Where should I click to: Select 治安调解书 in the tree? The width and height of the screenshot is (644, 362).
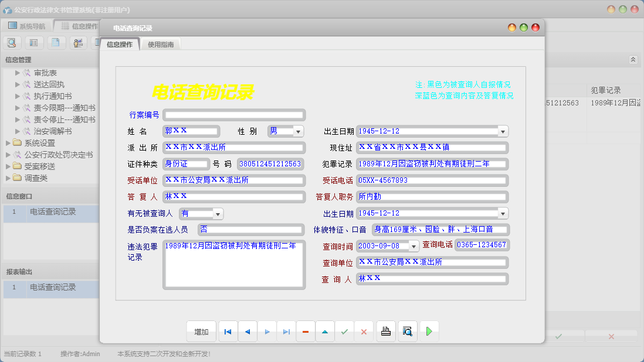point(52,131)
